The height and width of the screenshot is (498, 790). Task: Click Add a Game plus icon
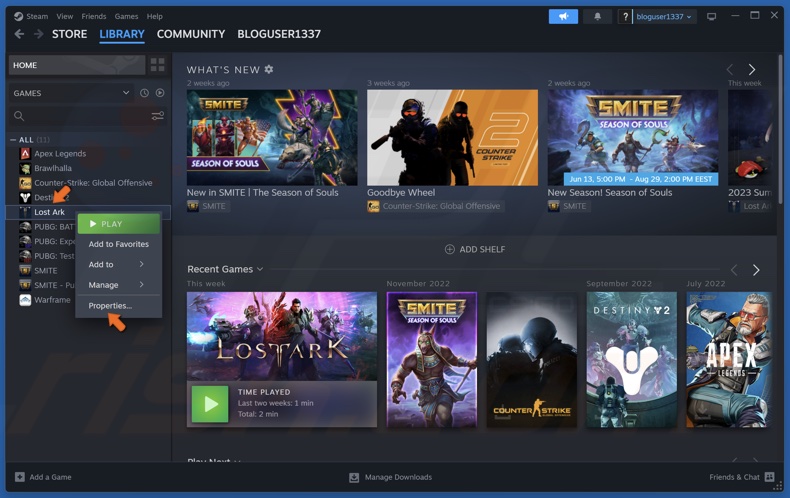[20, 477]
